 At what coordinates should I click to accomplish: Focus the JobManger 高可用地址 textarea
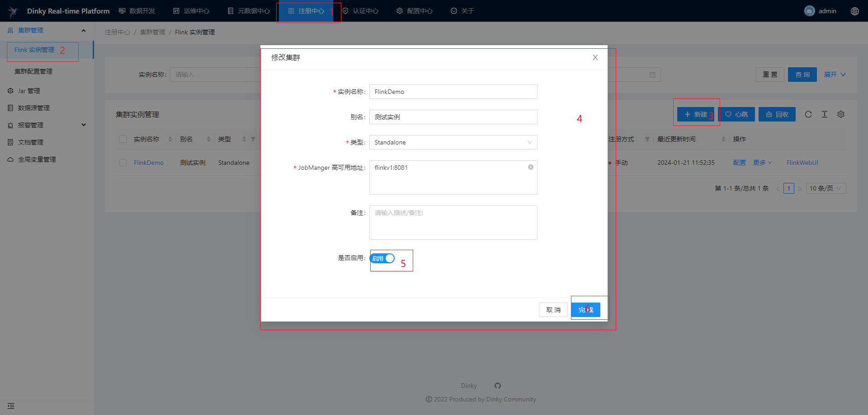(x=453, y=177)
